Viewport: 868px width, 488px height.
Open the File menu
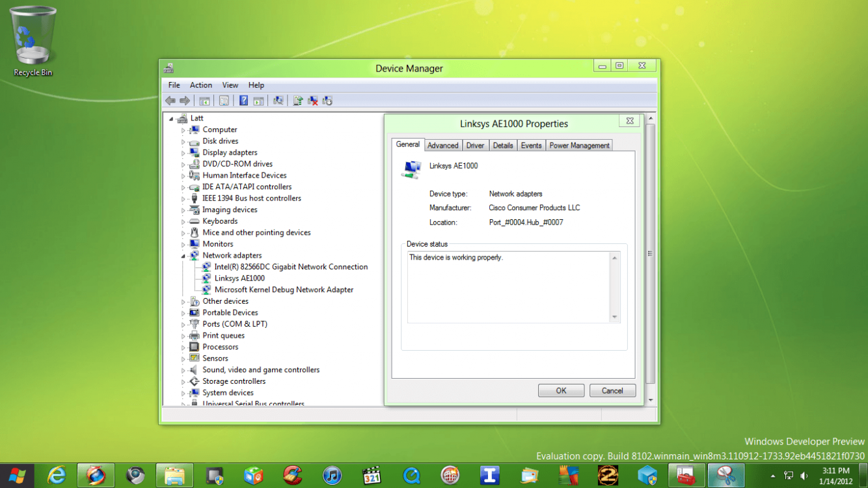click(x=174, y=85)
